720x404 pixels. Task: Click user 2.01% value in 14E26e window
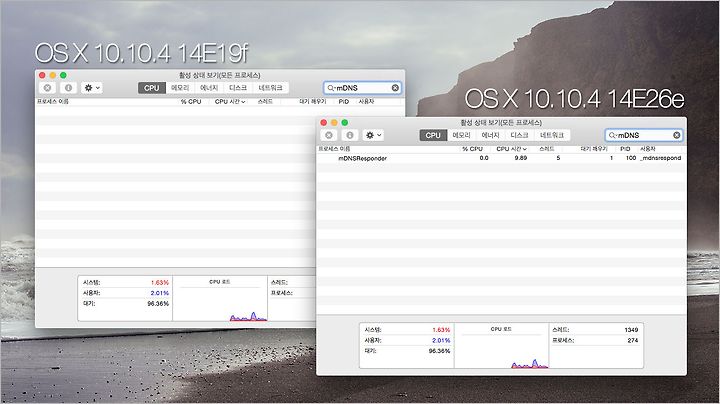pos(441,340)
